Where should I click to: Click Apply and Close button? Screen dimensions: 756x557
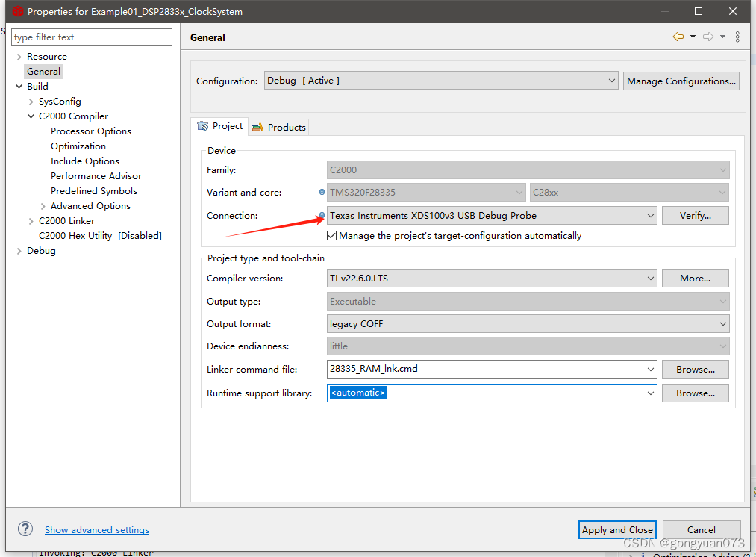coord(617,529)
